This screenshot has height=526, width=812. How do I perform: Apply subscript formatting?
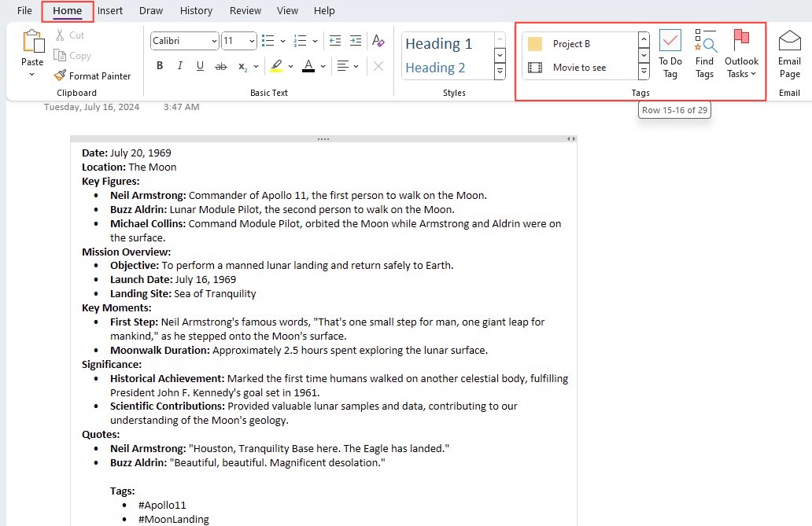[242, 66]
